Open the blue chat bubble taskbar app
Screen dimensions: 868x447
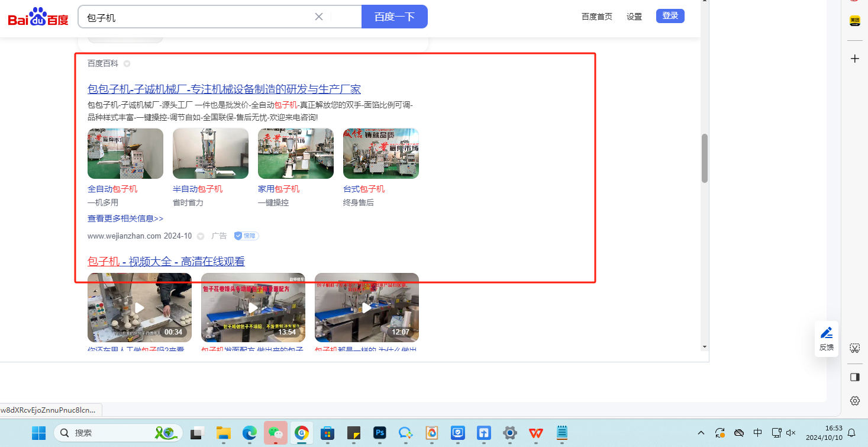click(x=405, y=433)
